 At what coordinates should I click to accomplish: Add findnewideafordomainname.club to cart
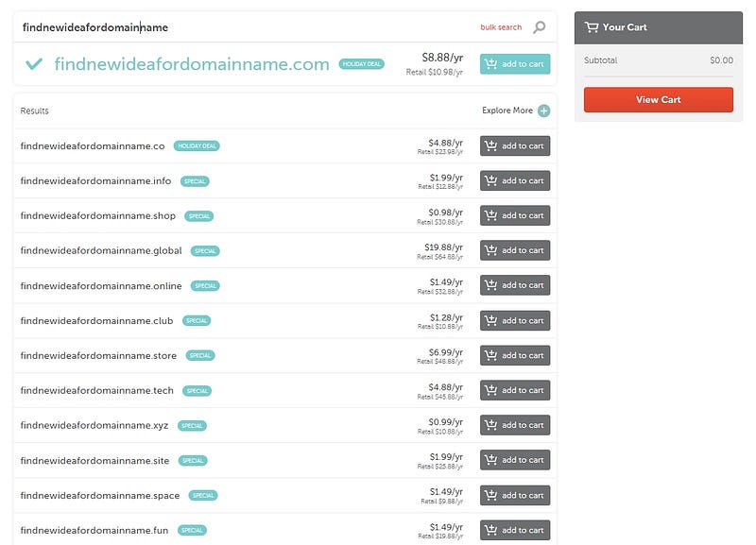[515, 320]
